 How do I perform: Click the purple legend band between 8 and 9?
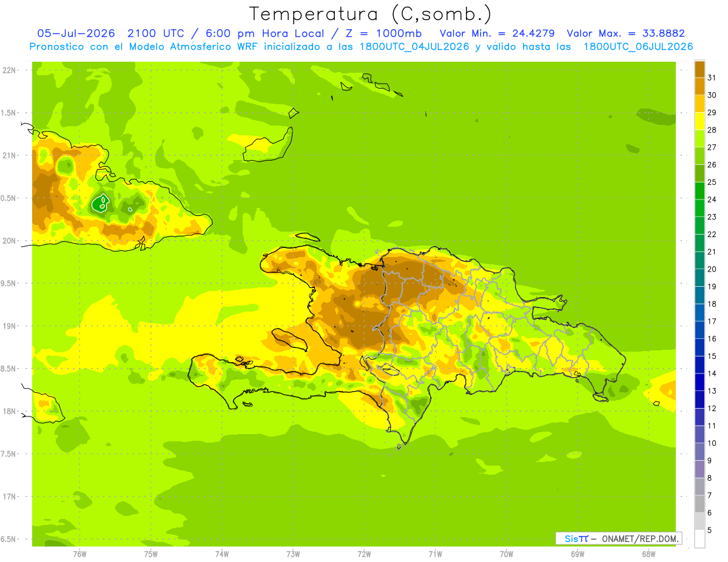699,469
